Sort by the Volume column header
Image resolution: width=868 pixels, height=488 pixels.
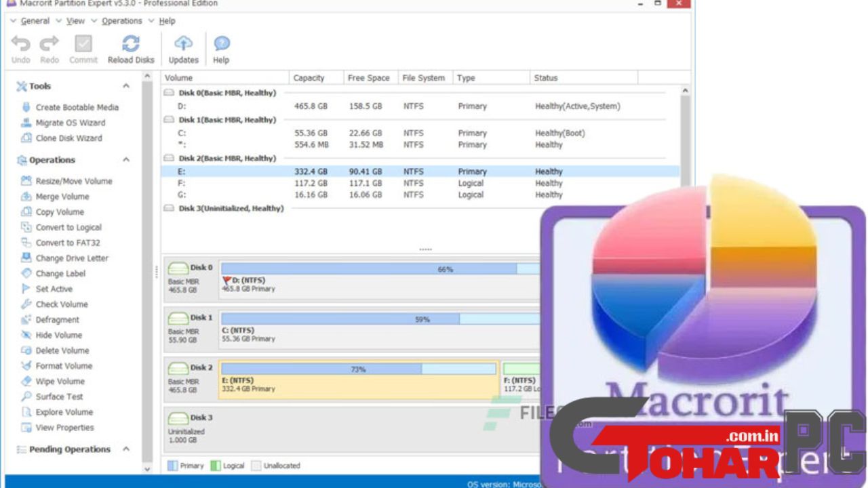(224, 78)
